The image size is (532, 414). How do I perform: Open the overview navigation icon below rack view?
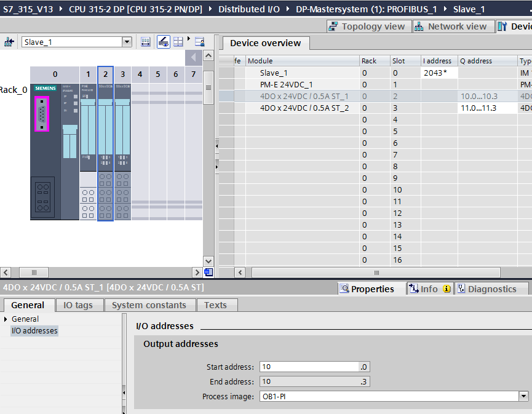pyautogui.click(x=208, y=272)
